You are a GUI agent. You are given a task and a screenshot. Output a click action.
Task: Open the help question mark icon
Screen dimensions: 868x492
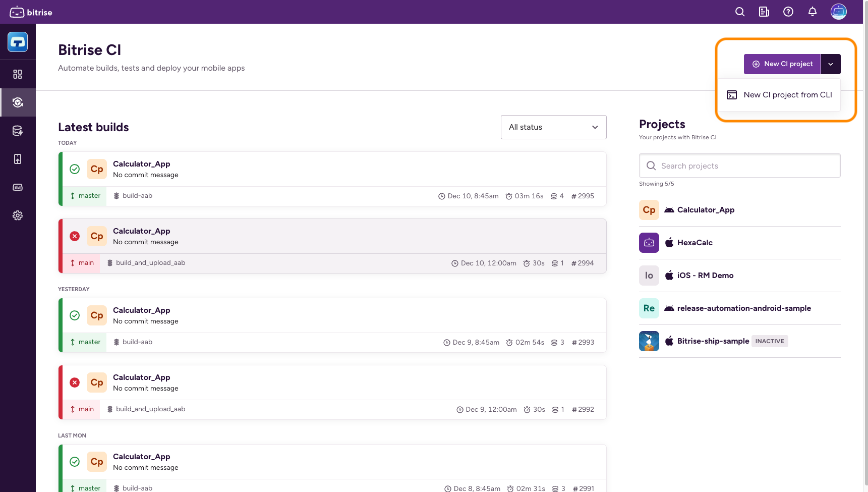tap(788, 12)
